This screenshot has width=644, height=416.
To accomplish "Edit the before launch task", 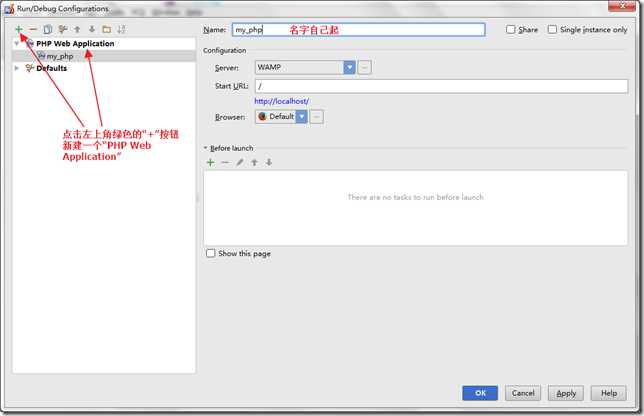I will 240,162.
